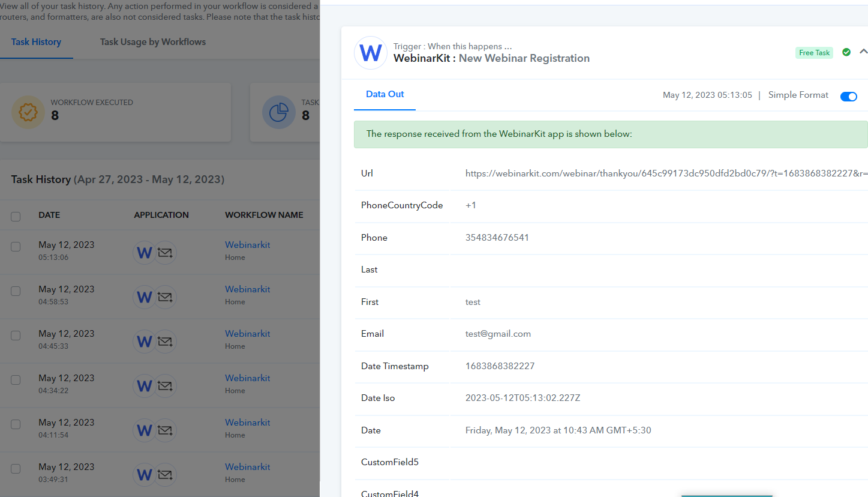Open Webinarkit workflow link for 04:11:54 task
The height and width of the screenshot is (497, 868).
coord(248,423)
